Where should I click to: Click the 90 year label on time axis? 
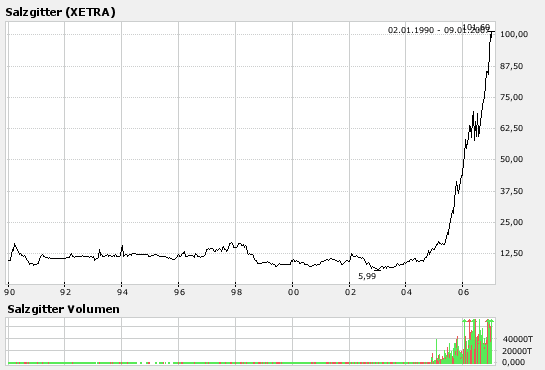tap(10, 292)
